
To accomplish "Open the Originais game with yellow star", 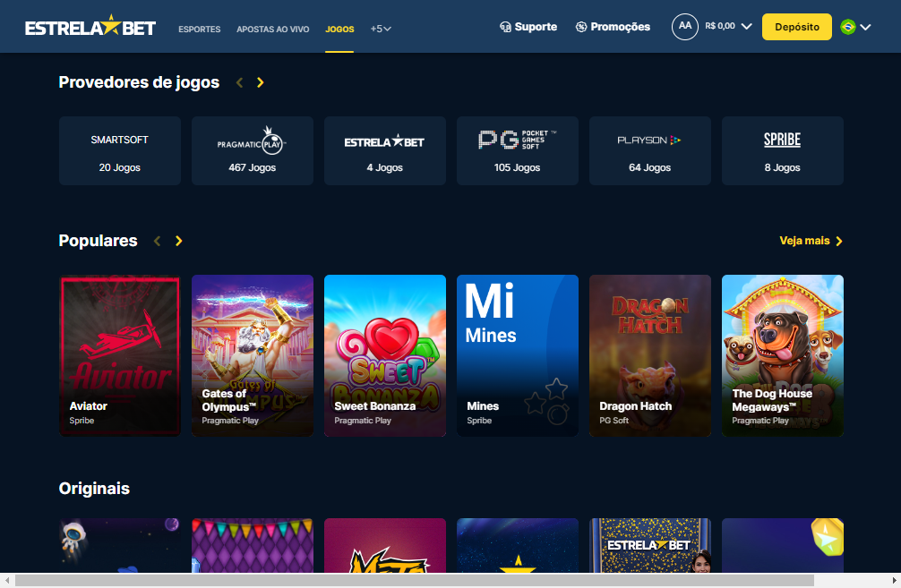I will tap(518, 546).
